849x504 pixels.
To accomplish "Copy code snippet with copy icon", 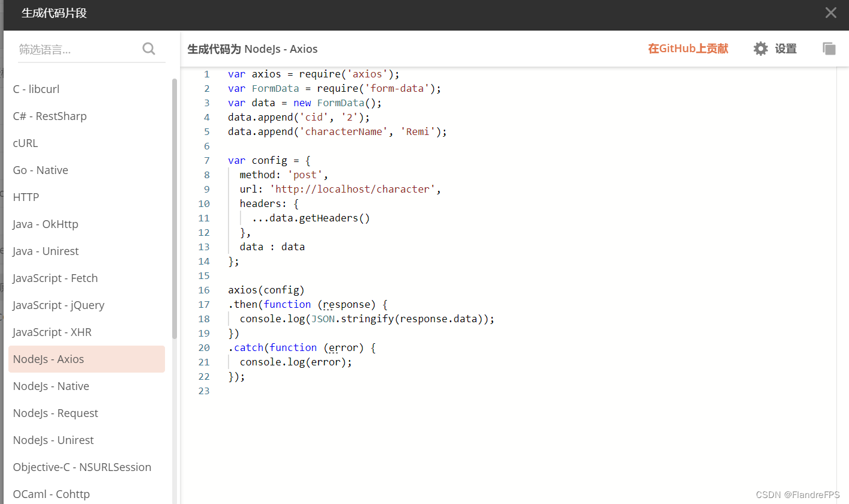I will coord(829,49).
